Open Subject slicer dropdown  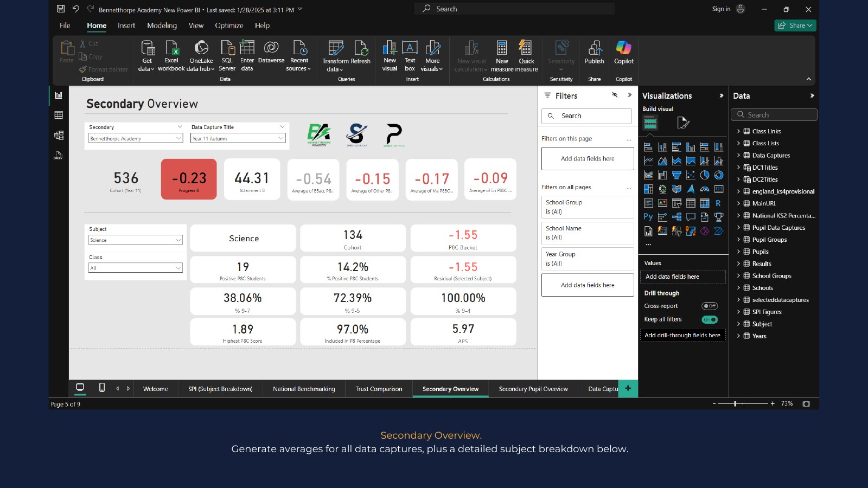(136, 240)
